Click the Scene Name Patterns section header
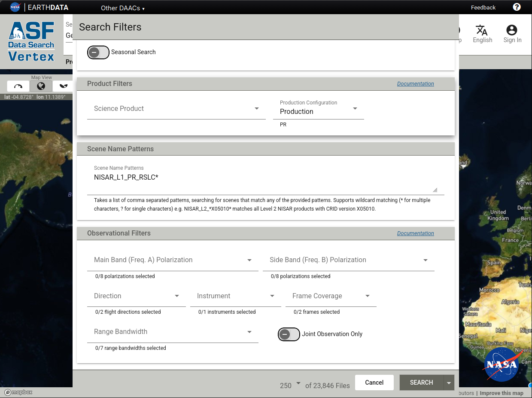This screenshot has width=532, height=398. click(120, 149)
